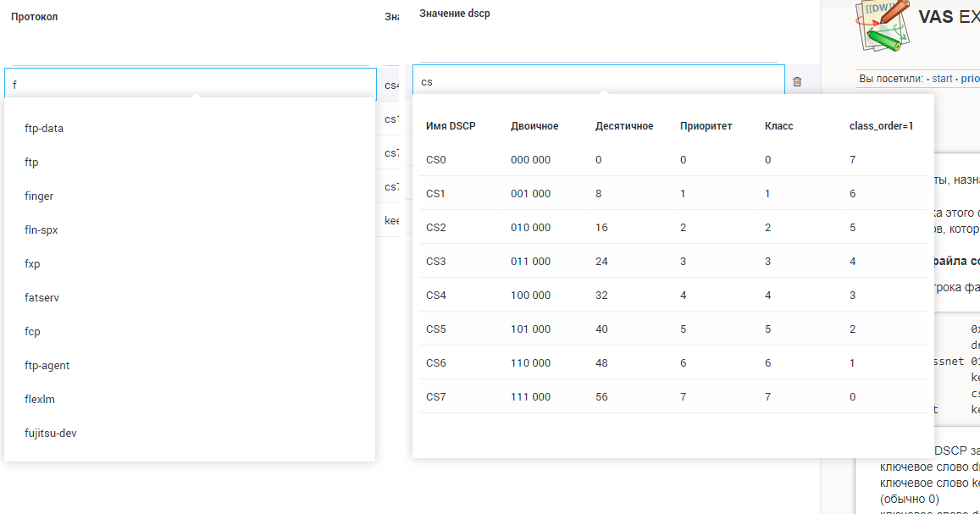
Task: Click decimal value 24
Action: 601,261
